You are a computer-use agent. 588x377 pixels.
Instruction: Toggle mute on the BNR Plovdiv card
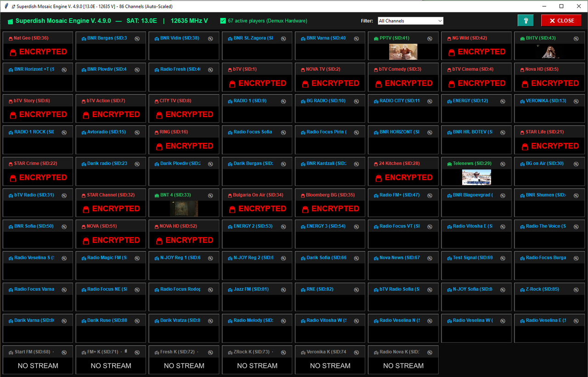click(137, 70)
